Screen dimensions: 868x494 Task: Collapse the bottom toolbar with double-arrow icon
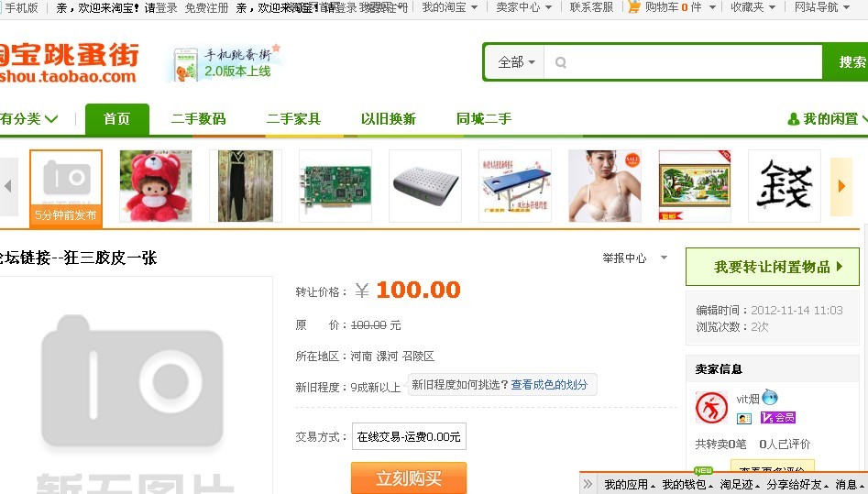(x=588, y=484)
